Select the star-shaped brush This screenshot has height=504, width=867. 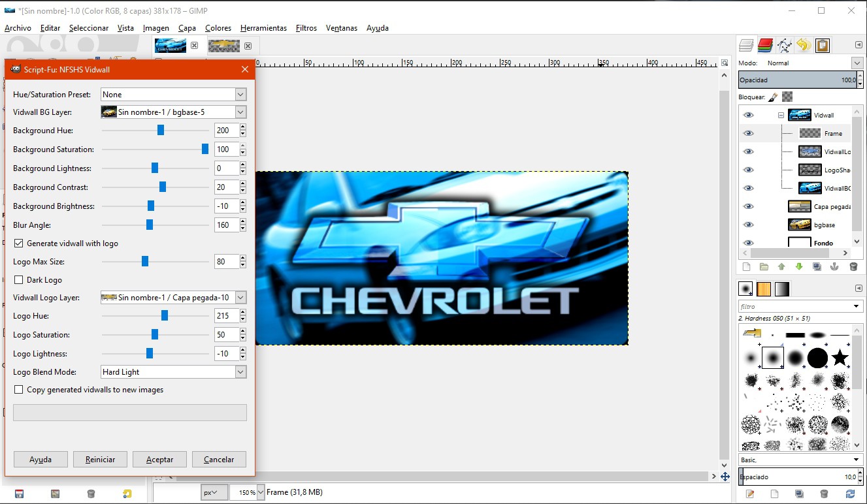[840, 357]
